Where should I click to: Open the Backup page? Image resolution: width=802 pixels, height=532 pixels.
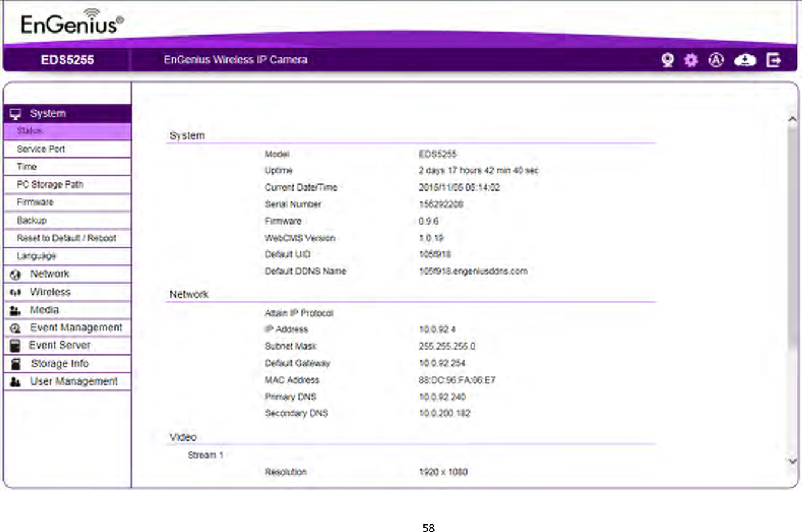tap(67, 220)
